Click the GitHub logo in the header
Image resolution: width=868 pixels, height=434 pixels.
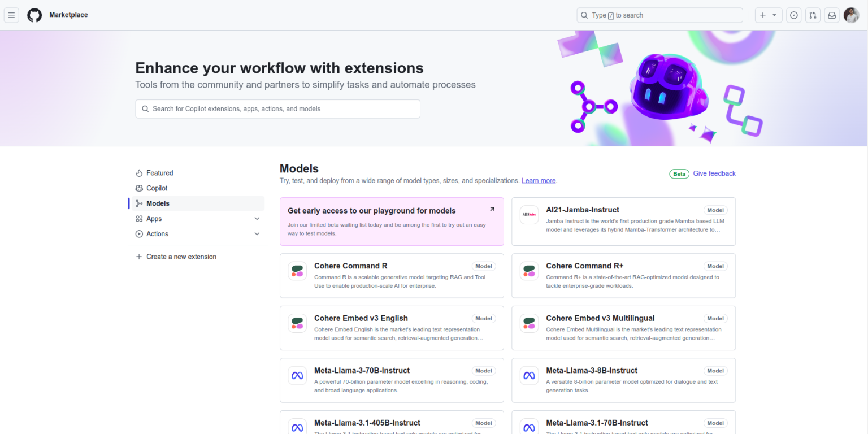[x=34, y=15]
